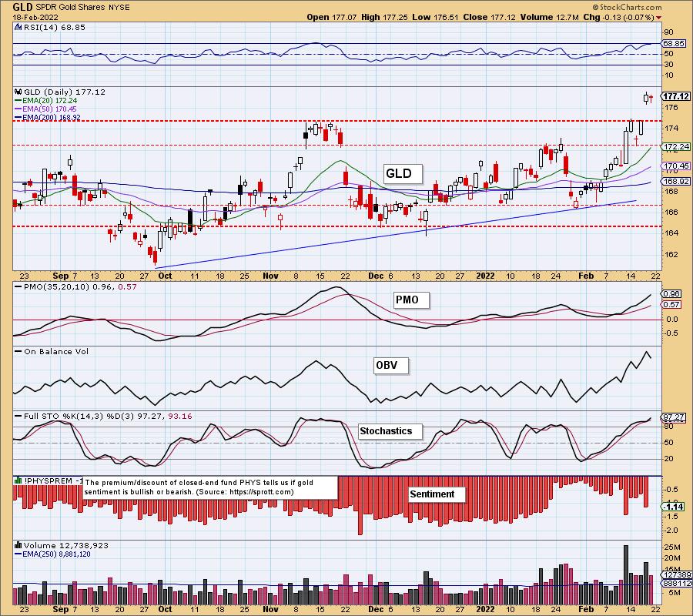Click the RSI(14) indicator icon
Viewport: 693px width, 616px height.
18,27
